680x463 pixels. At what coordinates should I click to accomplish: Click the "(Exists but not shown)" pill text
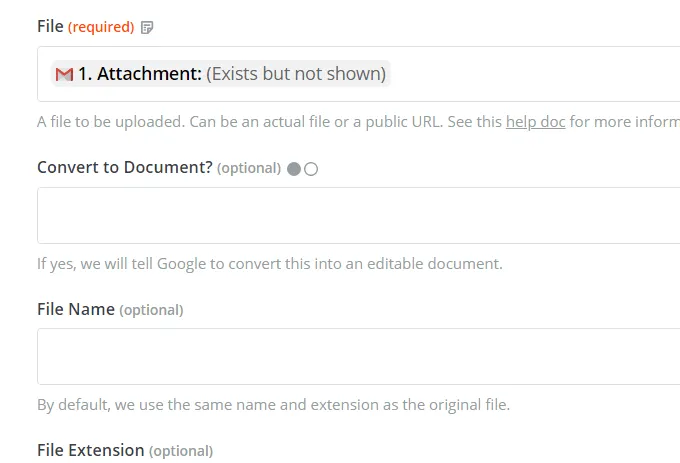(x=296, y=74)
